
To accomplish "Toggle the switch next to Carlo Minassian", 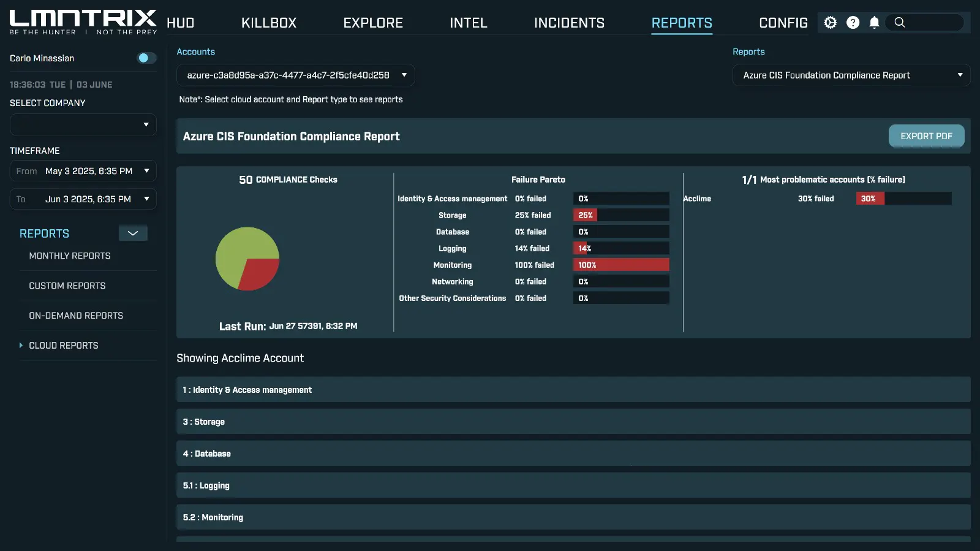I will pos(146,58).
